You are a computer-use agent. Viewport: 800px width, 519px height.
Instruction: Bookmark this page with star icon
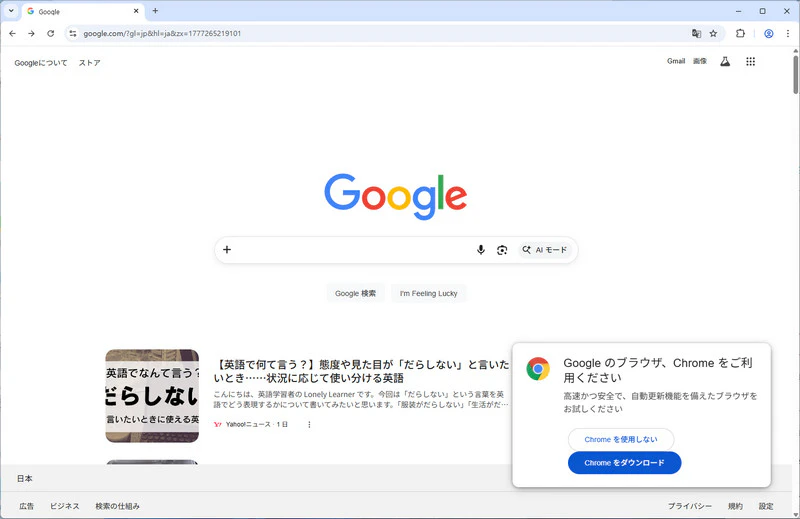(x=713, y=34)
